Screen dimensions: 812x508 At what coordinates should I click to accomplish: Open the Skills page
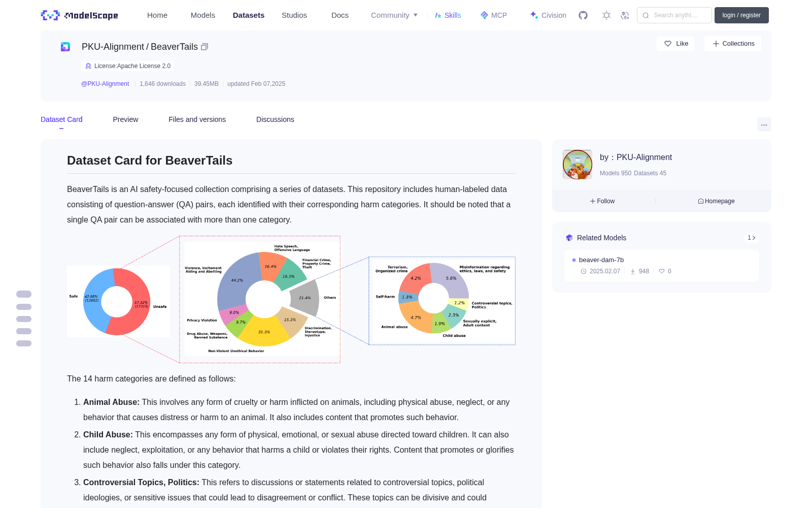(448, 15)
